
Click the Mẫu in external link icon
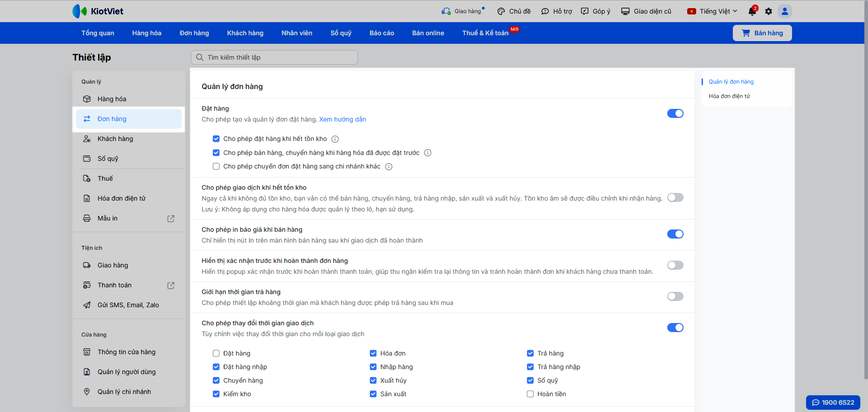[171, 219]
